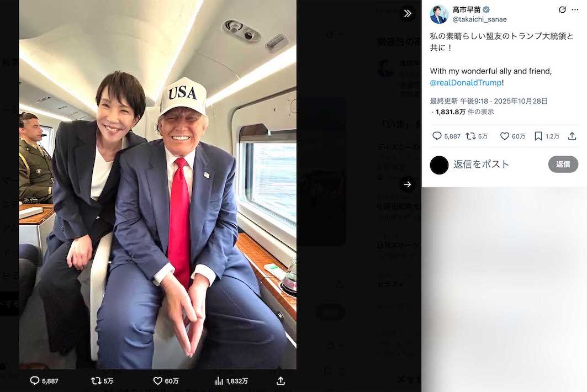Open 高市早苗's profile picture

[x=439, y=13]
